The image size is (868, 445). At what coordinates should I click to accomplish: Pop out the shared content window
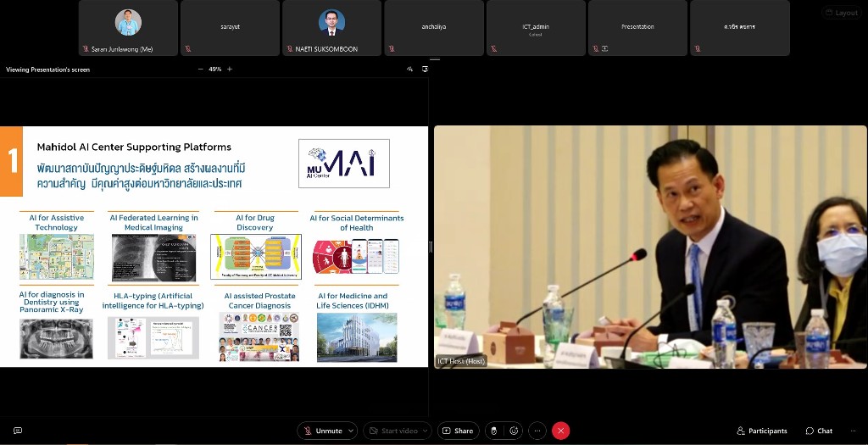[425, 70]
